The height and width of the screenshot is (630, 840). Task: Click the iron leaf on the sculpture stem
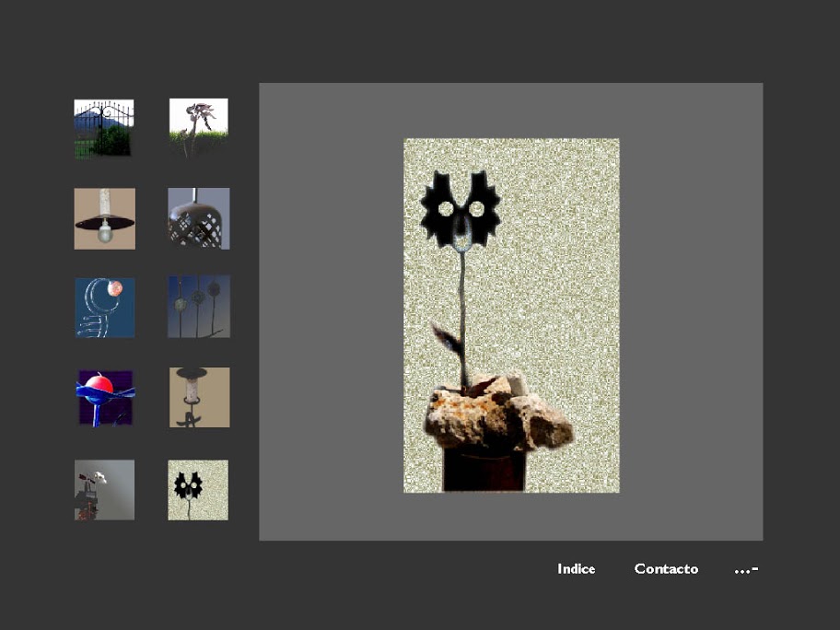click(x=447, y=340)
